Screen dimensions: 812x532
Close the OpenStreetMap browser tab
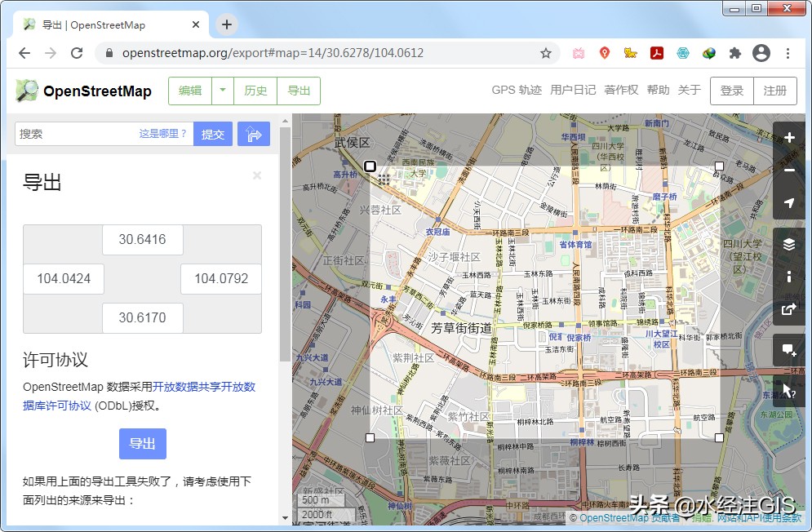196,24
